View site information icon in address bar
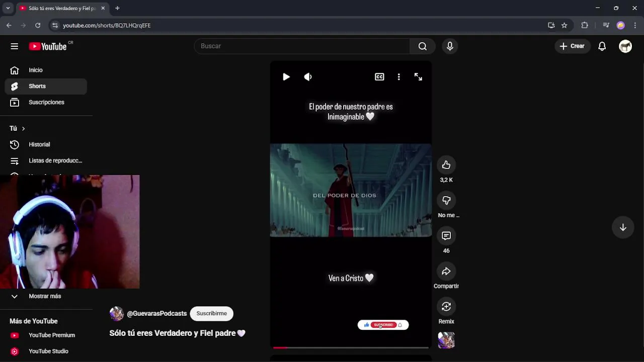The height and width of the screenshot is (362, 644). pyautogui.click(x=55, y=25)
